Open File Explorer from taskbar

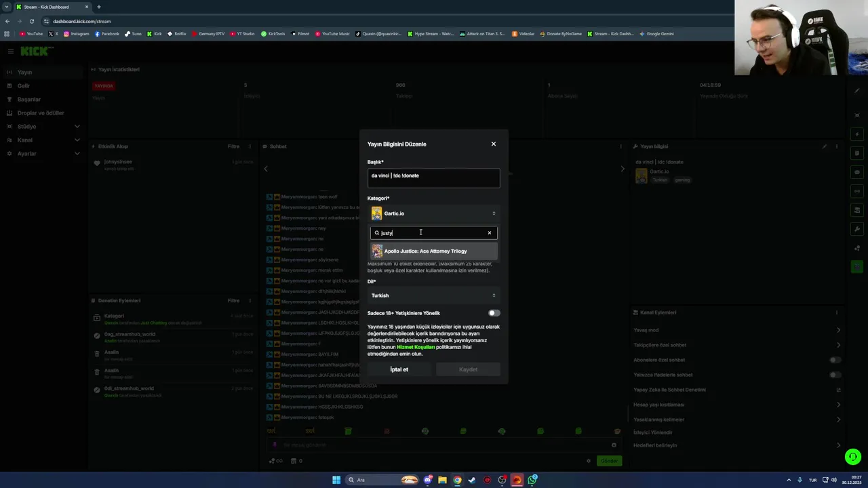tap(442, 480)
